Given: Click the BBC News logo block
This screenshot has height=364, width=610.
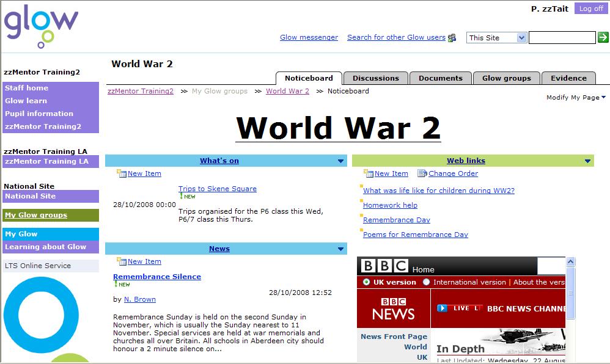Looking at the screenshot, I should click(x=394, y=309).
